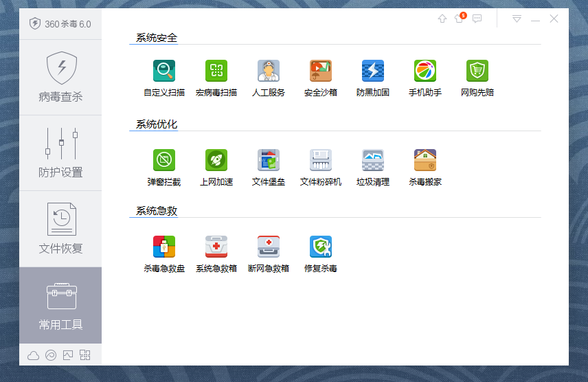Screen dimensions: 588x382
Task: Start the 安全沙箱 security sandbox
Action: [320, 78]
